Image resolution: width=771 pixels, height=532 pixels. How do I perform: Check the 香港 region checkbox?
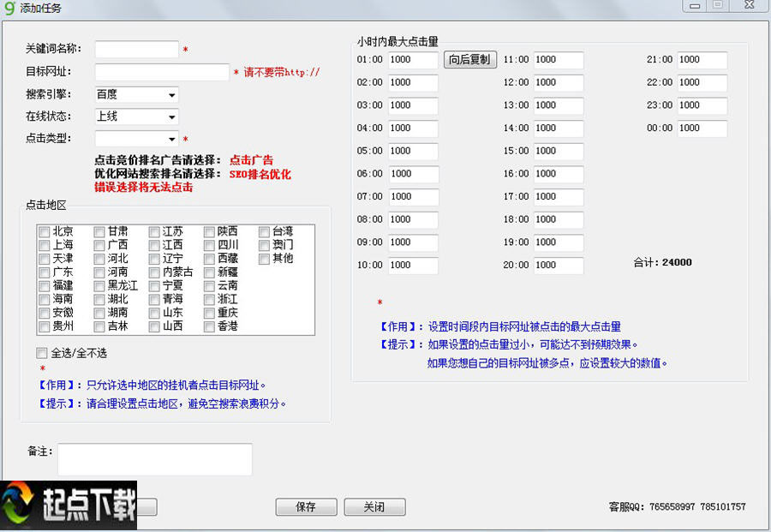[209, 326]
